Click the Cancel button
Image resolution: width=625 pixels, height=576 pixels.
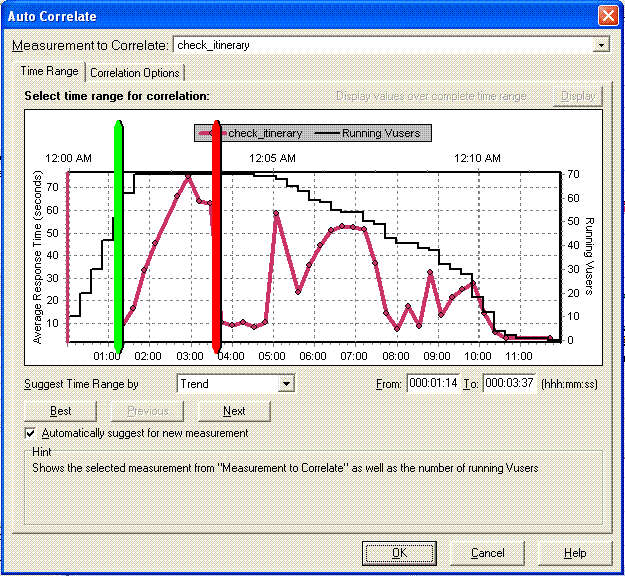coord(487,553)
